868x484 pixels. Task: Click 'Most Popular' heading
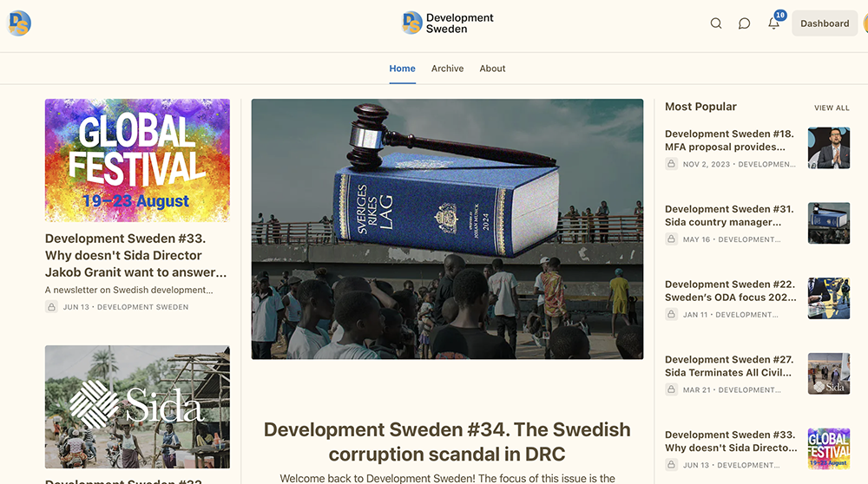[700, 107]
